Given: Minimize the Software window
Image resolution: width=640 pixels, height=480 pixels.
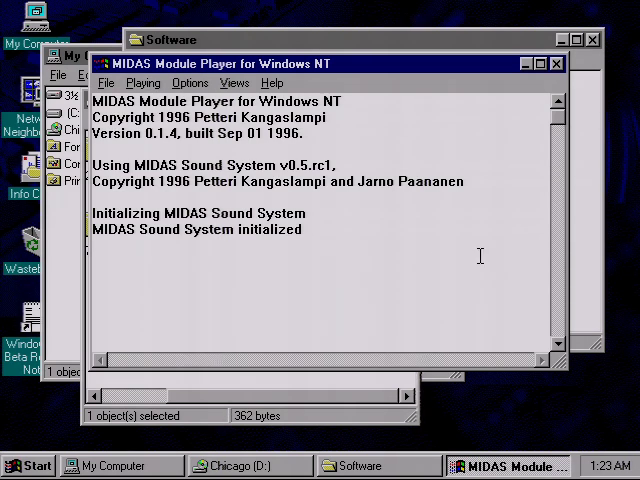Looking at the screenshot, I should (x=562, y=40).
